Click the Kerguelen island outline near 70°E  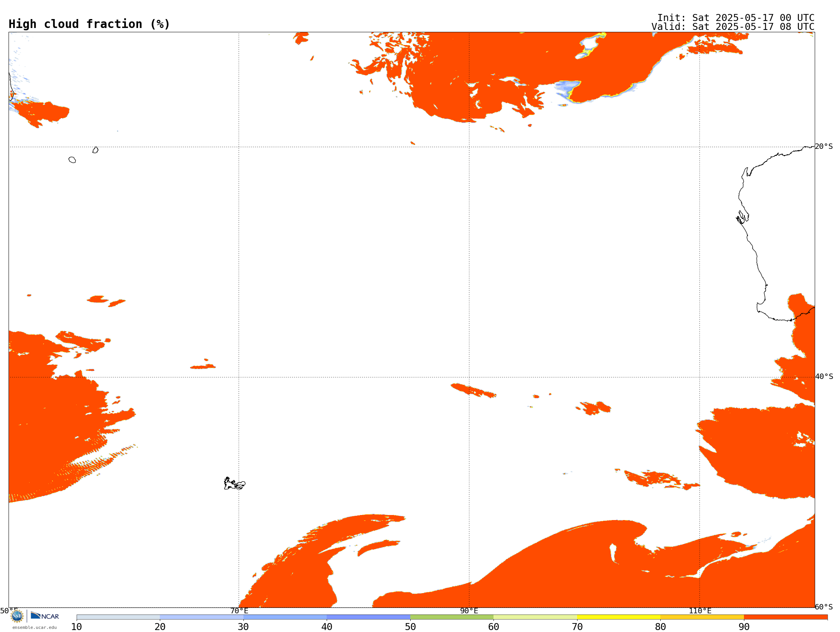(x=234, y=484)
